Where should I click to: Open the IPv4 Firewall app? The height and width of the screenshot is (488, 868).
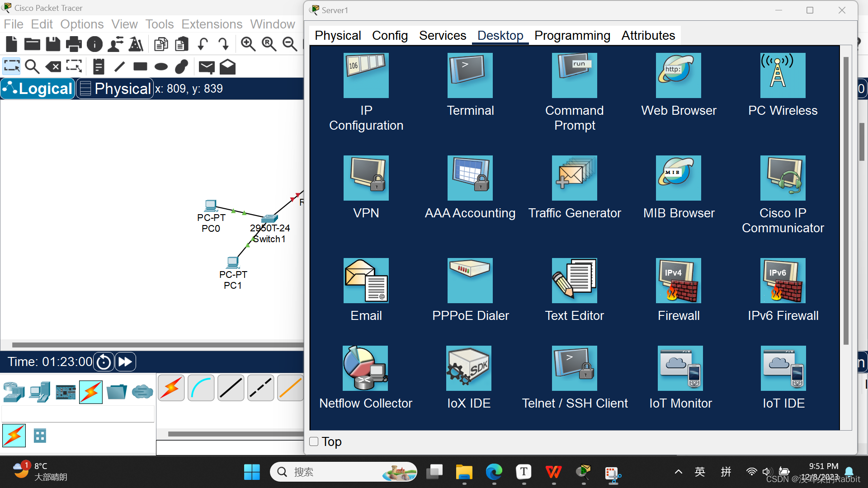point(679,281)
